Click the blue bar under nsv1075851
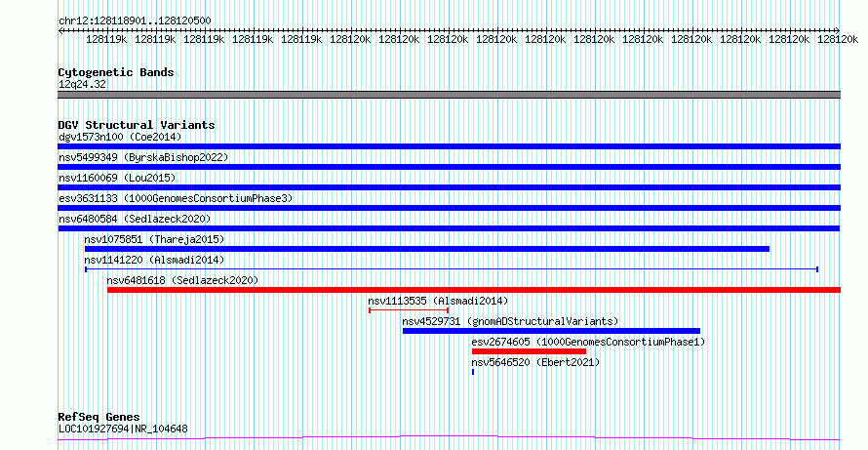868x450 pixels. tap(427, 249)
